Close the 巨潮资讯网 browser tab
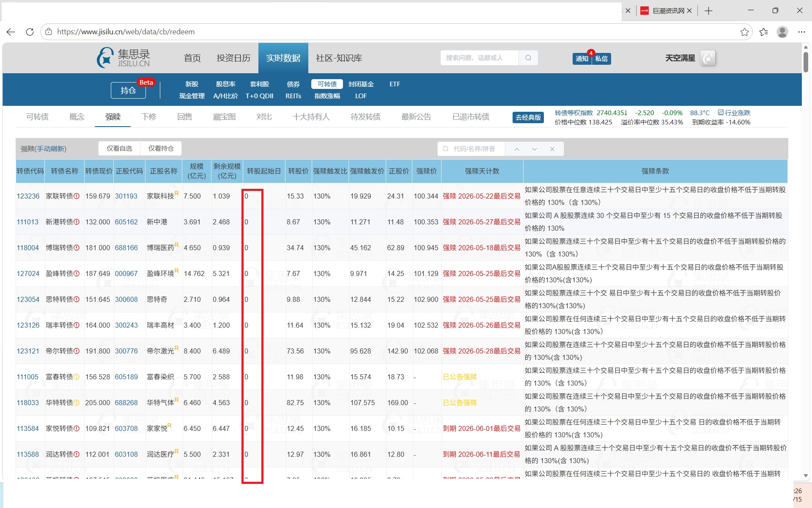Image resolution: width=812 pixels, height=508 pixels. [689, 11]
